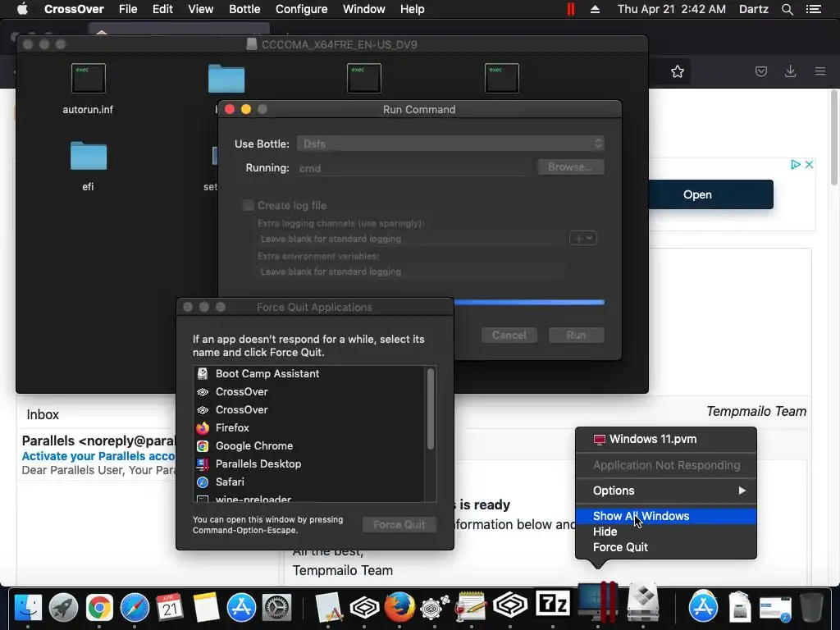Click Cancel in Run Command dialog
The height and width of the screenshot is (630, 840).
[x=509, y=336]
